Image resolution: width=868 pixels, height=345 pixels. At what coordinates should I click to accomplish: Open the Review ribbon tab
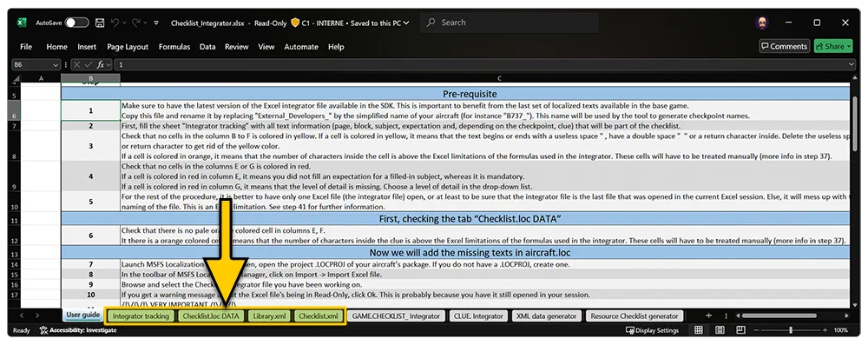click(236, 47)
